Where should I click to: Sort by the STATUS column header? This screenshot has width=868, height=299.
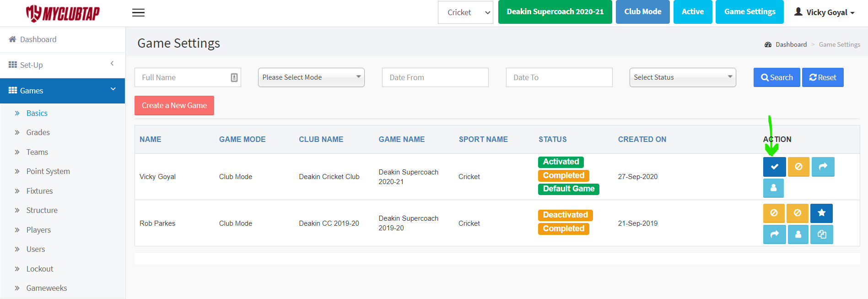point(553,139)
